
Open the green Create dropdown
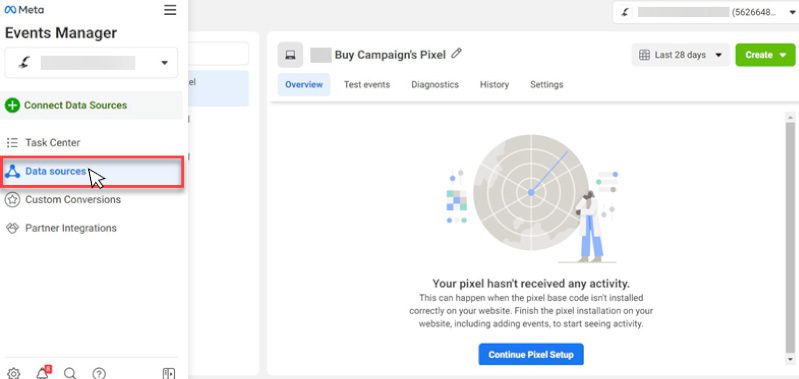click(x=765, y=55)
